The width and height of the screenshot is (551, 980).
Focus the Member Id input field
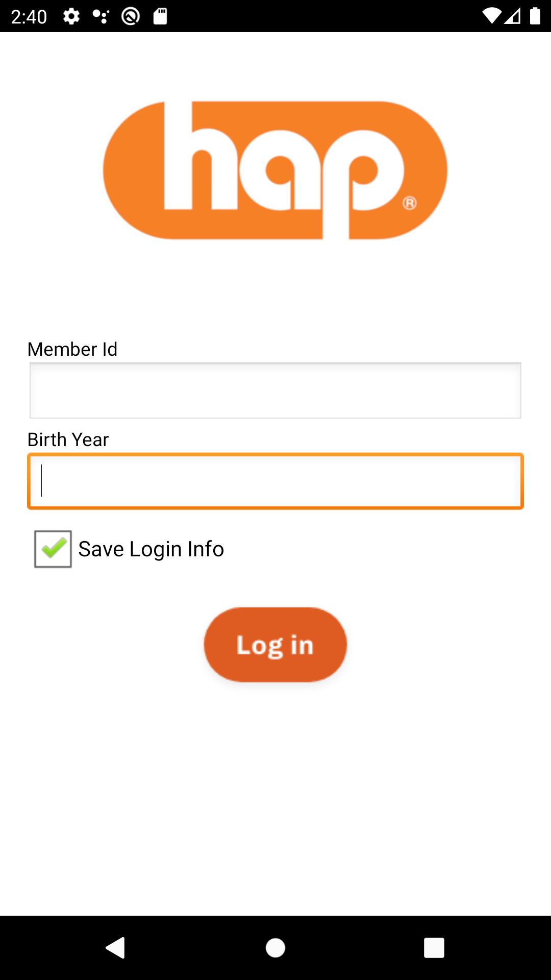click(275, 390)
